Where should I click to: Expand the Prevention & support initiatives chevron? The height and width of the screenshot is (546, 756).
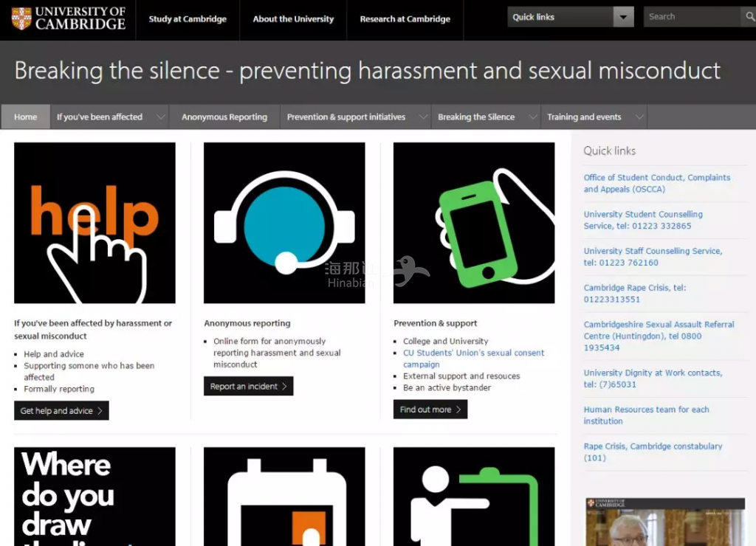click(x=423, y=117)
